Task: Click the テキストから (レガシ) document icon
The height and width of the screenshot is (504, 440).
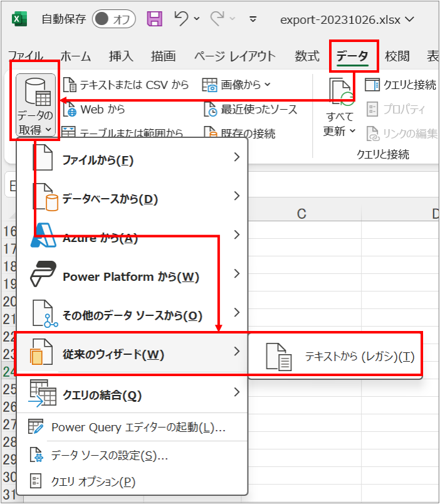Action: coord(279,357)
